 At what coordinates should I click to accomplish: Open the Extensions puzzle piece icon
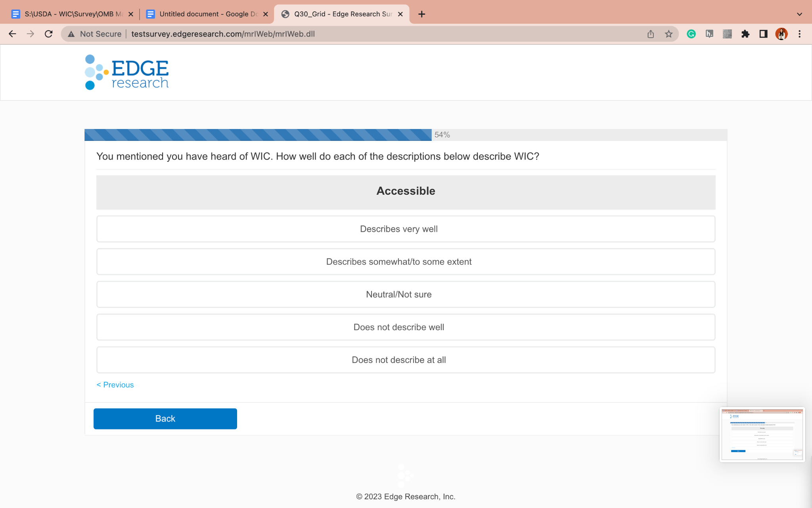pos(745,34)
